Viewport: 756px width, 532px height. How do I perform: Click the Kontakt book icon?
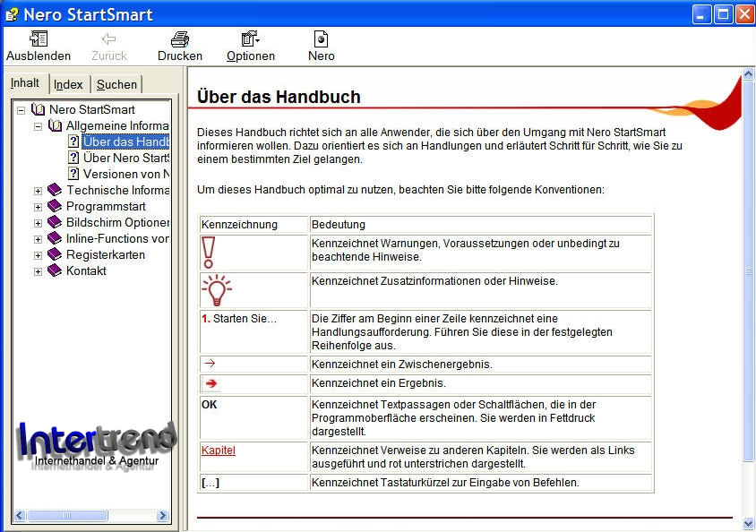55,270
